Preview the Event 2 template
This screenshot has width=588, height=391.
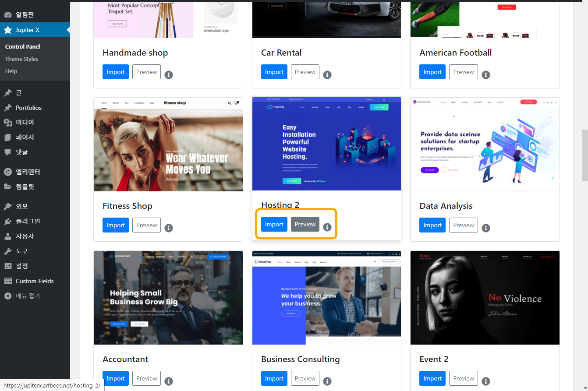(x=464, y=378)
